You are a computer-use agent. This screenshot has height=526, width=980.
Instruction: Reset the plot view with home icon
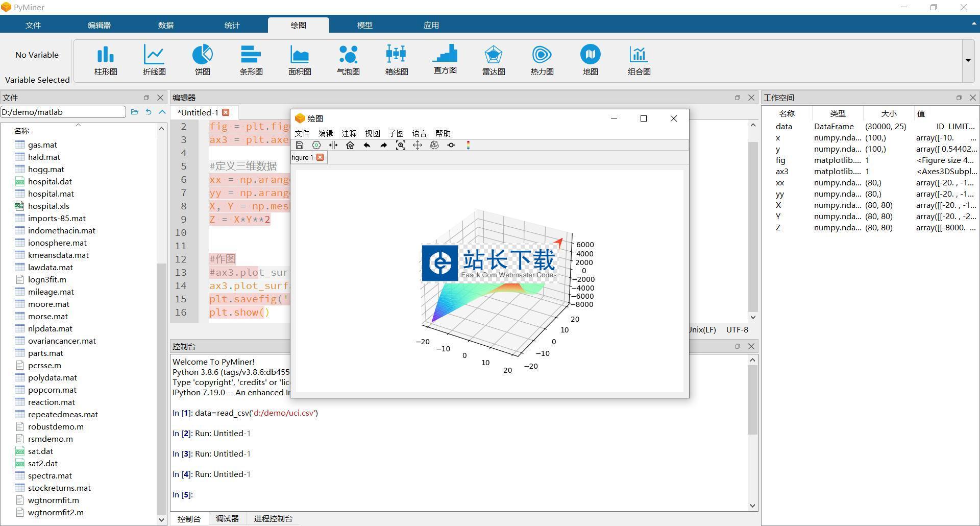(x=350, y=146)
